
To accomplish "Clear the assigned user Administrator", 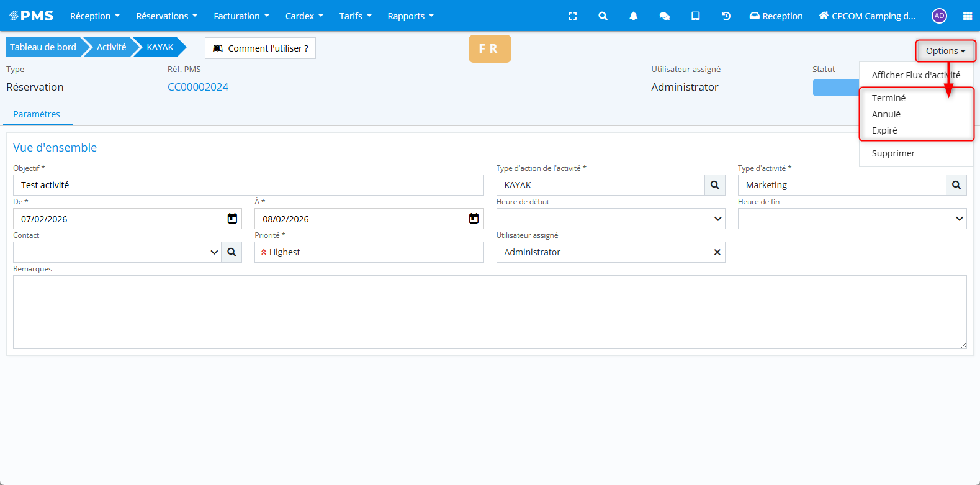I will 717,252.
